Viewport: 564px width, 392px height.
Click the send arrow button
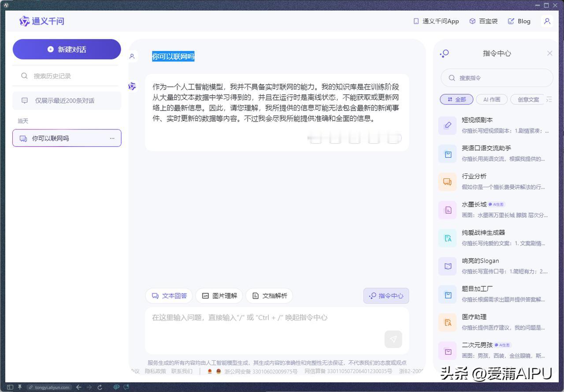[393, 339]
